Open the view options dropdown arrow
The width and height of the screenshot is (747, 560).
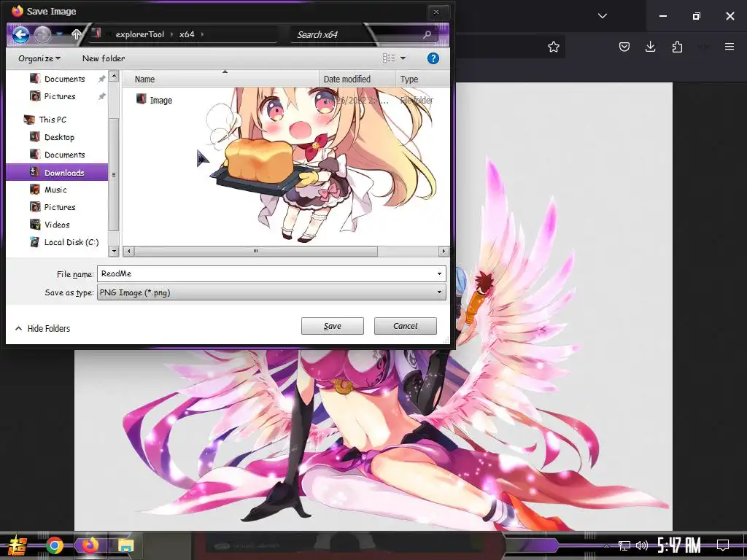pyautogui.click(x=403, y=58)
